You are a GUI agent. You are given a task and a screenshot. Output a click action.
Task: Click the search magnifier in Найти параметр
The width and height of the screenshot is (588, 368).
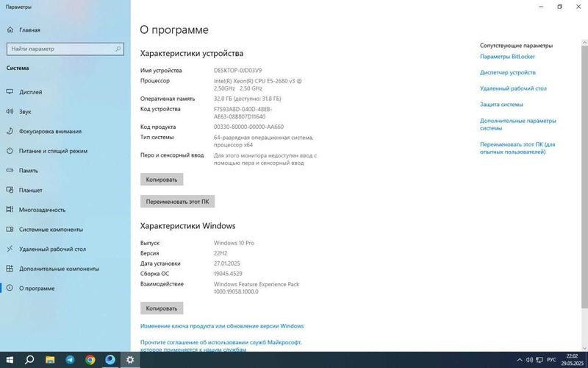click(x=118, y=49)
